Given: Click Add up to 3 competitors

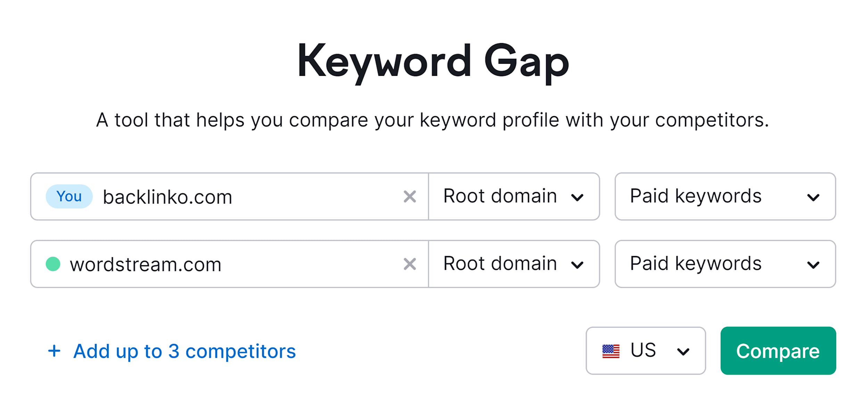Looking at the screenshot, I should (184, 351).
